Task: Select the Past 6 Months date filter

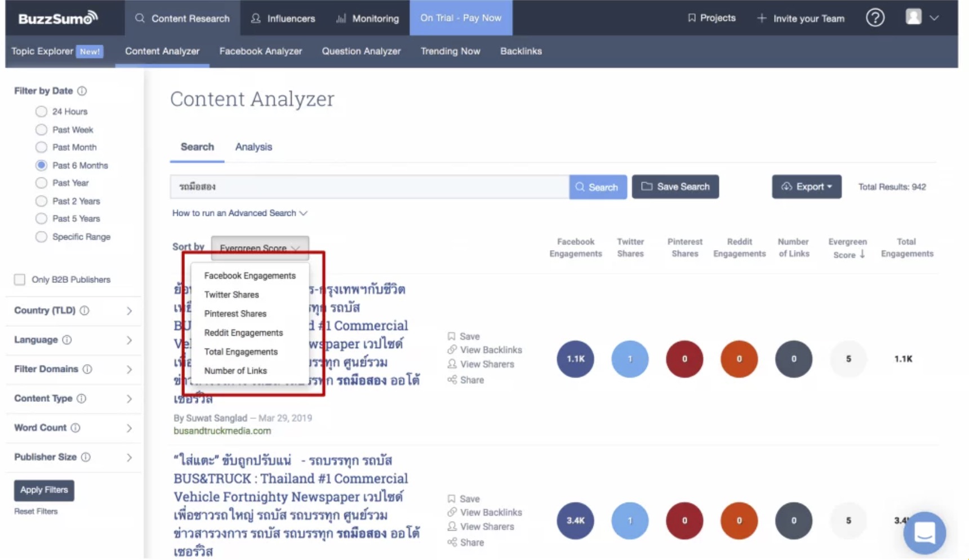Action: coord(41,165)
